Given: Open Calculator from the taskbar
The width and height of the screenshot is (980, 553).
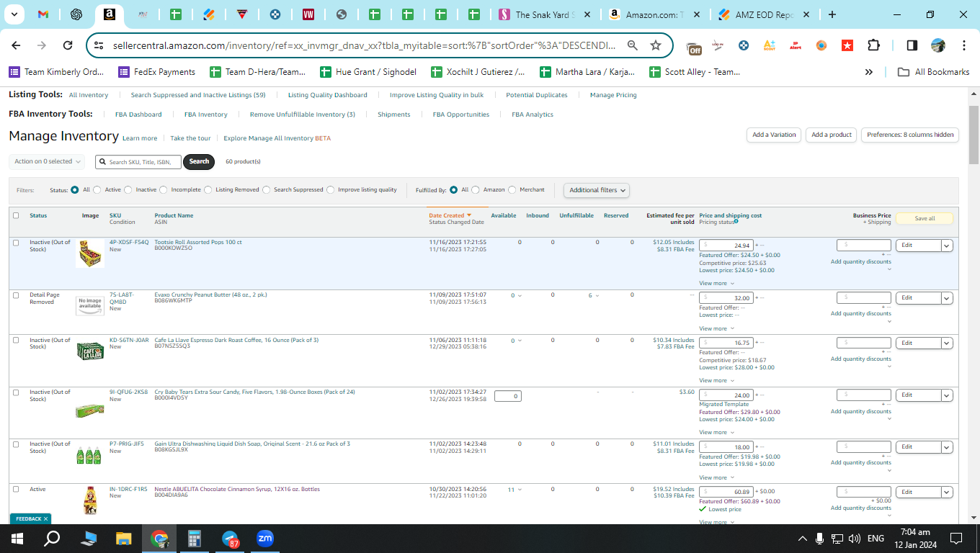Looking at the screenshot, I should click(x=194, y=539).
